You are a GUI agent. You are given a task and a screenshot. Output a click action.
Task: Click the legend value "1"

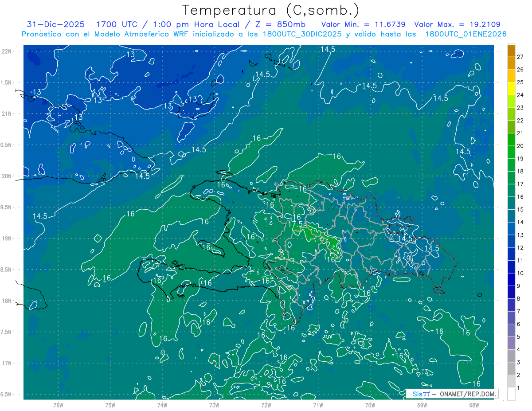[x=519, y=388]
